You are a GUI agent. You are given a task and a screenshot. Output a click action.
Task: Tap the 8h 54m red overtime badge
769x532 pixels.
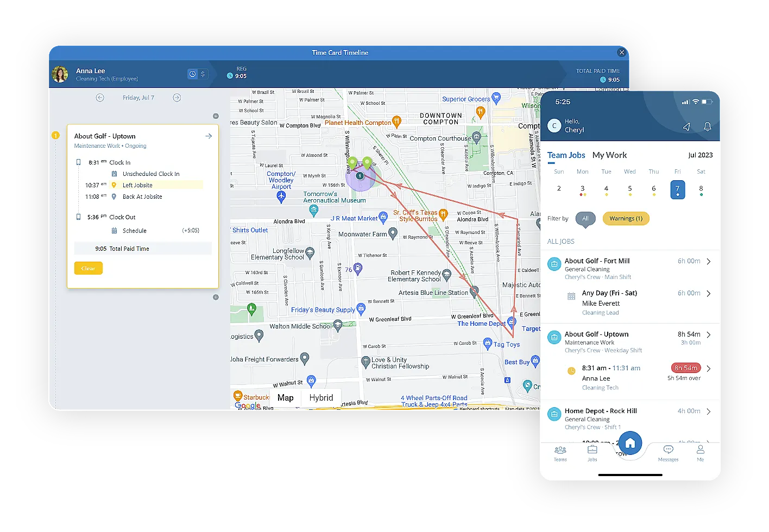686,368
